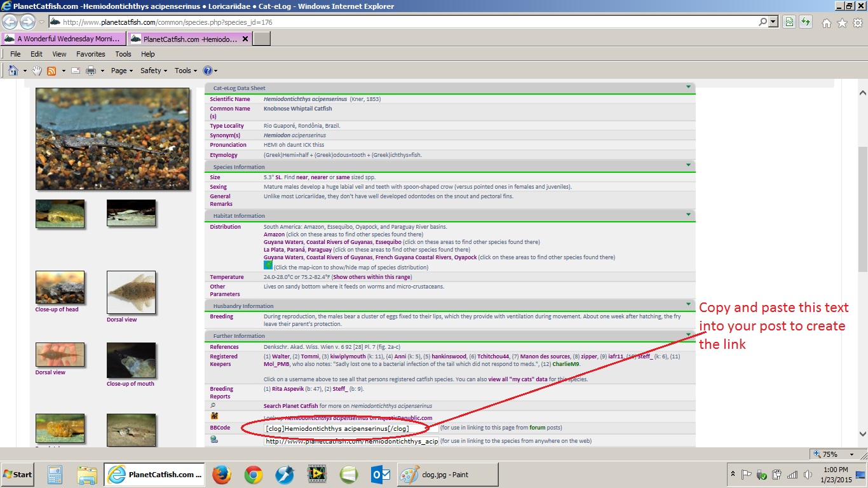The width and height of the screenshot is (868, 488).
Task: Launch Google Chrome from the taskbar
Action: click(x=253, y=475)
